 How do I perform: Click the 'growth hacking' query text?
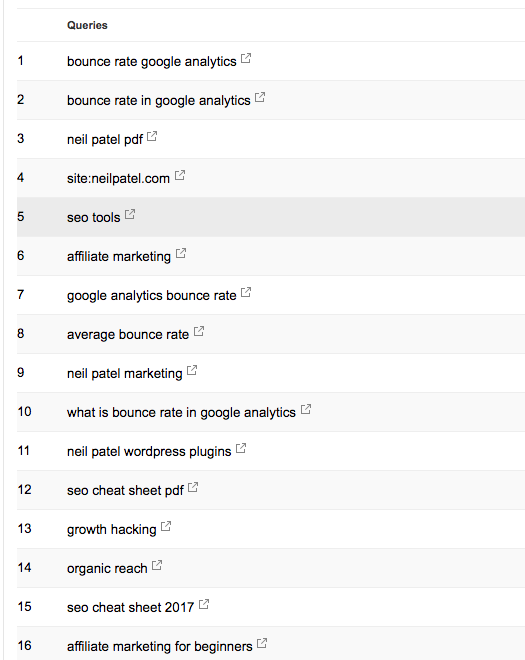112,530
